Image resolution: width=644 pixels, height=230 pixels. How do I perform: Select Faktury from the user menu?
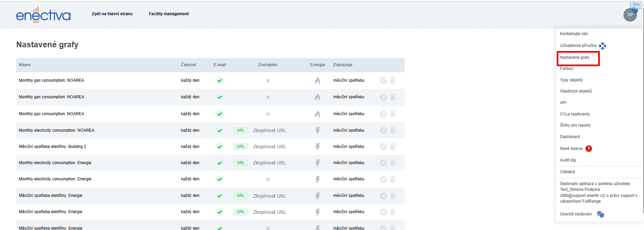(566, 69)
